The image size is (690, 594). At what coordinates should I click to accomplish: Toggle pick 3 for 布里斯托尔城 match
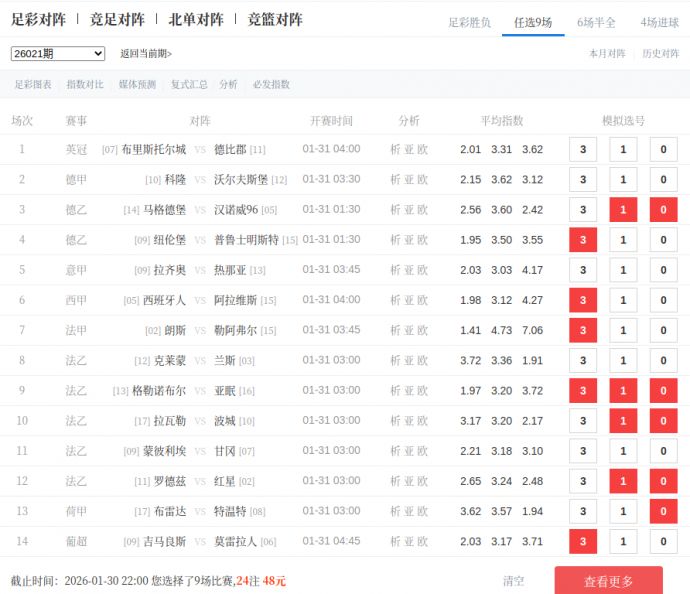[582, 150]
